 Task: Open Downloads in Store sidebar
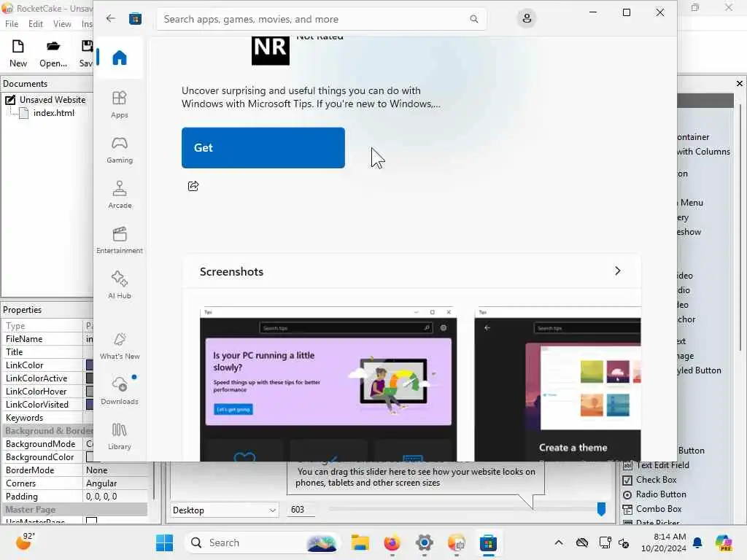tap(119, 391)
